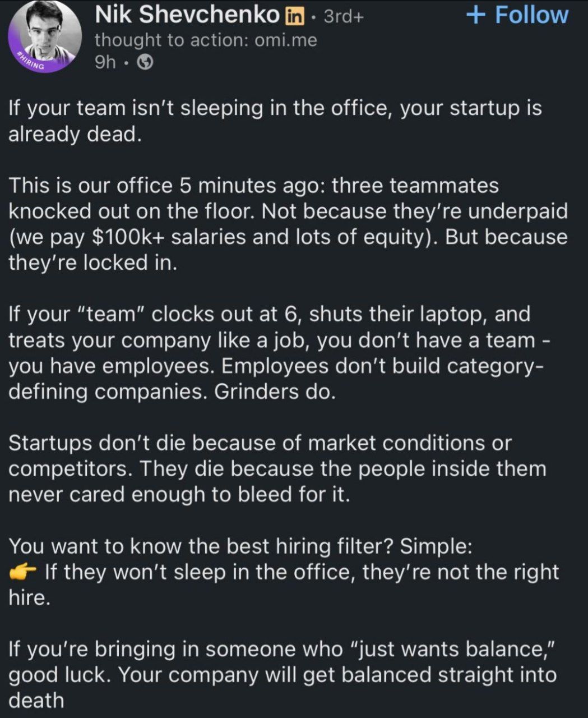This screenshot has height=718, width=588.
Task: Open the 'thought to action: omi.me' headline
Action: pos(206,40)
